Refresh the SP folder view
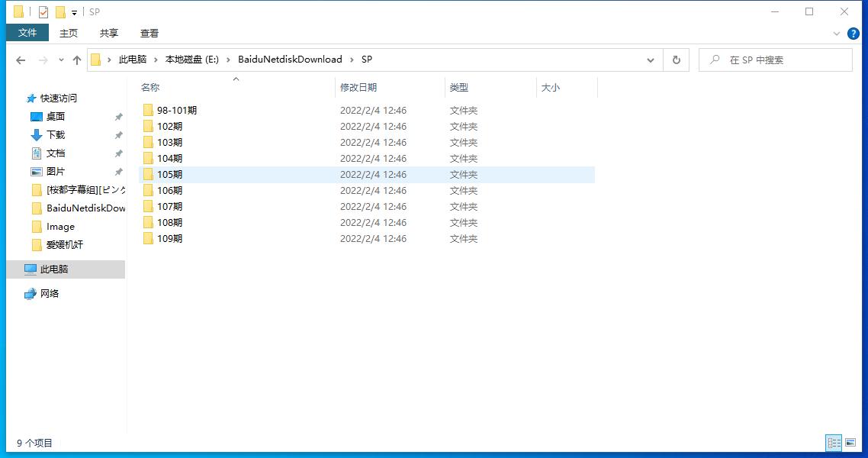Image resolution: width=868 pixels, height=458 pixels. pos(676,60)
